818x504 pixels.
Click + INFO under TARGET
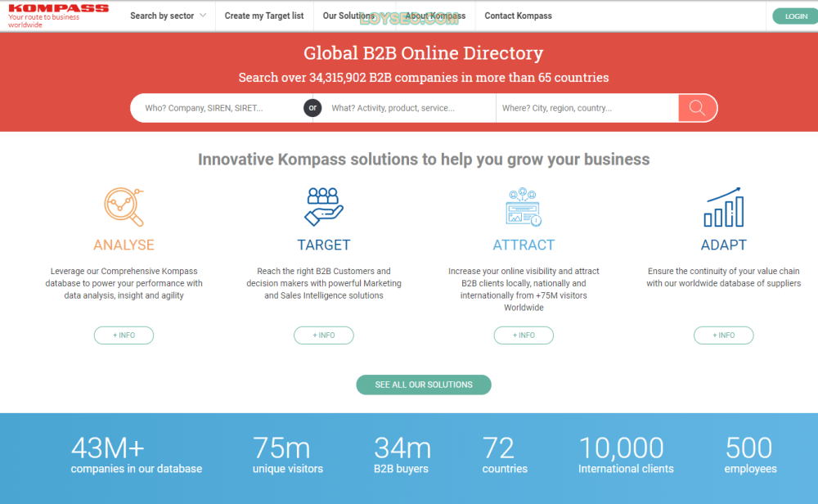323,335
